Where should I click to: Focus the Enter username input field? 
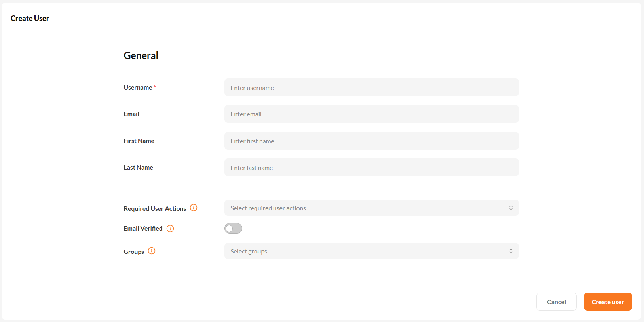(x=371, y=88)
